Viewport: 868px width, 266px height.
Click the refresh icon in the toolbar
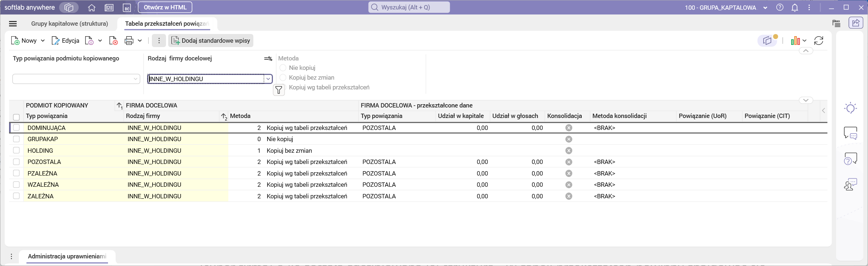coord(819,41)
